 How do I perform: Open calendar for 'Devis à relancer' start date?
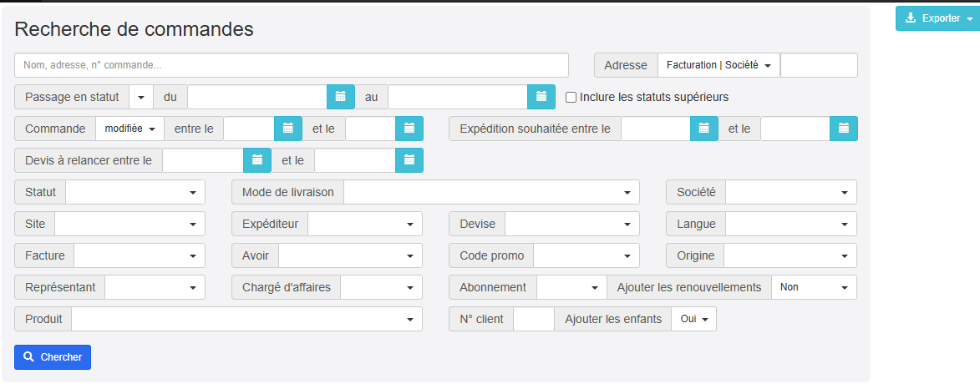coord(257,160)
